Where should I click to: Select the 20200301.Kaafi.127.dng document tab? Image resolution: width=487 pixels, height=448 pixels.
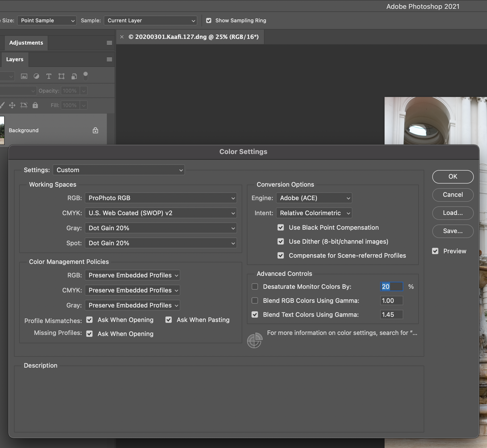pos(193,37)
